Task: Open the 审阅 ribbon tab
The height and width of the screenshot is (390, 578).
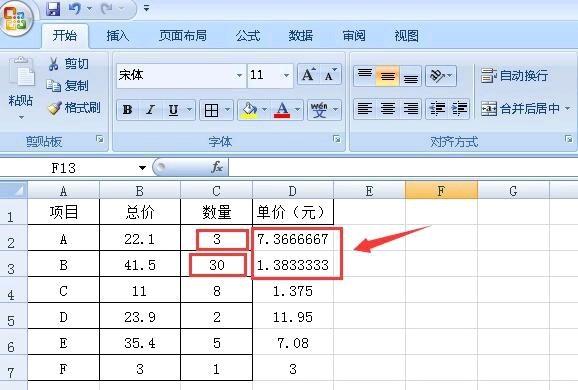Action: tap(354, 36)
